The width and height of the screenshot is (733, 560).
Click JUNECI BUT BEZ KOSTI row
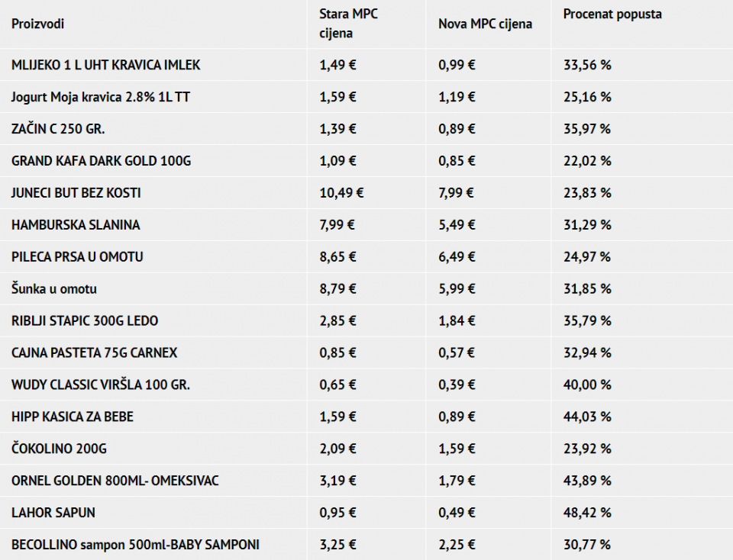click(76, 194)
